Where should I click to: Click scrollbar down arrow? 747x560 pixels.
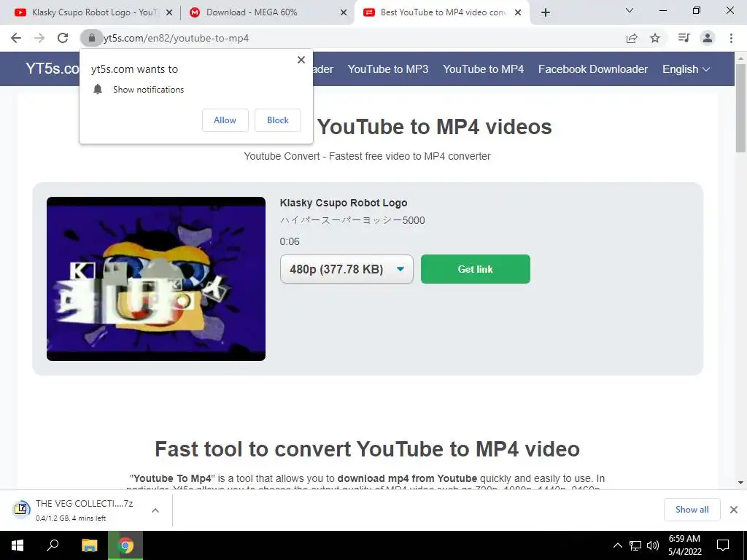(740, 483)
